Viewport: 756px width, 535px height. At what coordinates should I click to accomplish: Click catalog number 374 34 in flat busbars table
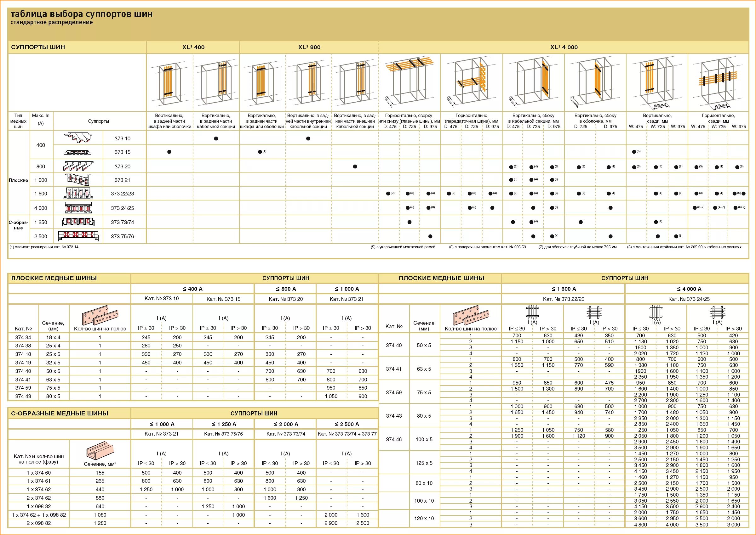(23, 337)
